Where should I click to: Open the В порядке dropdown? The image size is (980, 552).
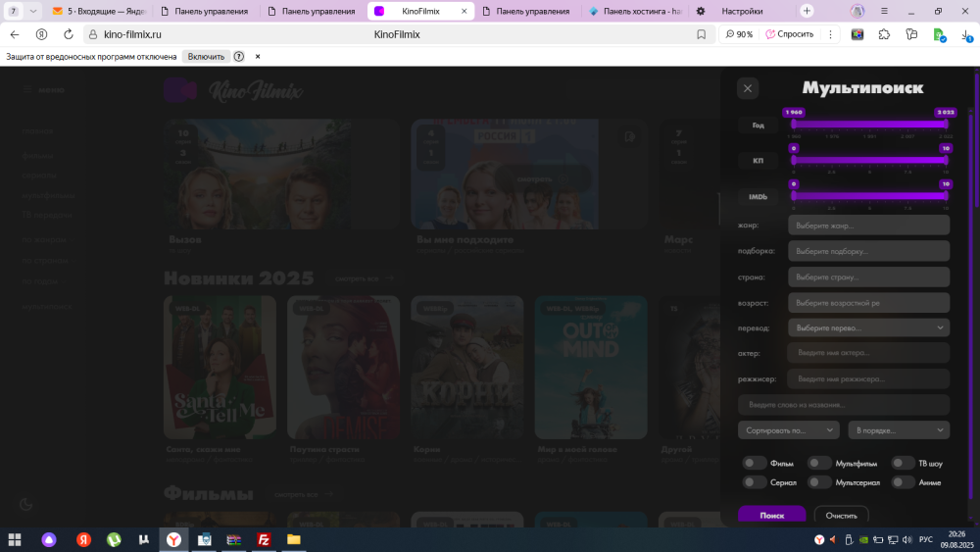coord(898,429)
